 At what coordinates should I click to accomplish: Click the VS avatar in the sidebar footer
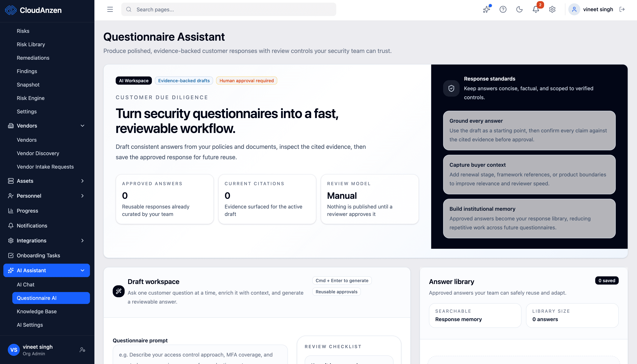tap(14, 350)
